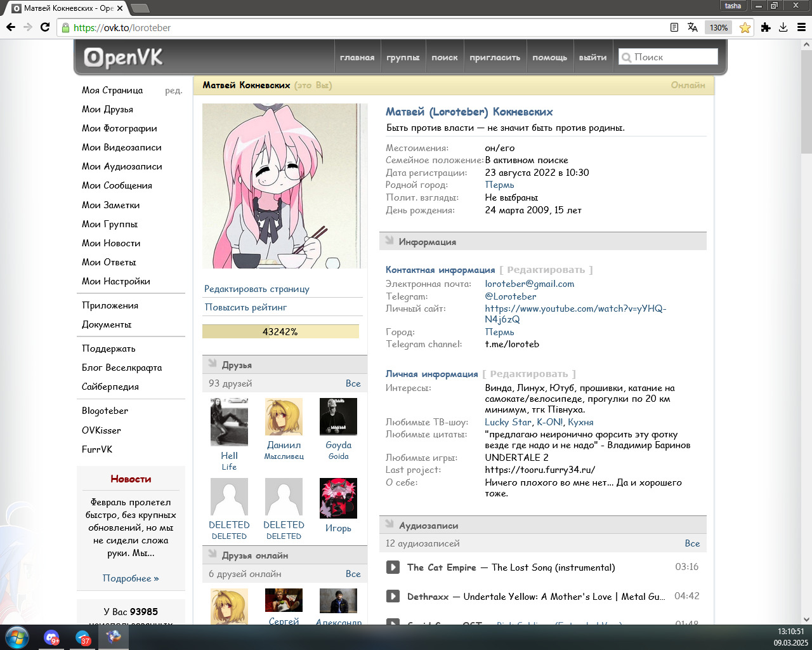
Task: Play the Dethraxx Undertale Yellow track
Action: click(x=393, y=596)
